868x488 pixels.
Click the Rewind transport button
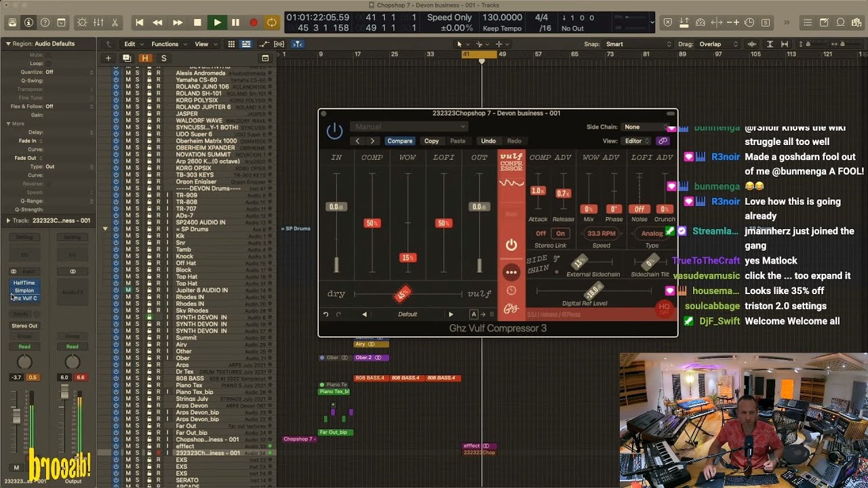pos(158,22)
